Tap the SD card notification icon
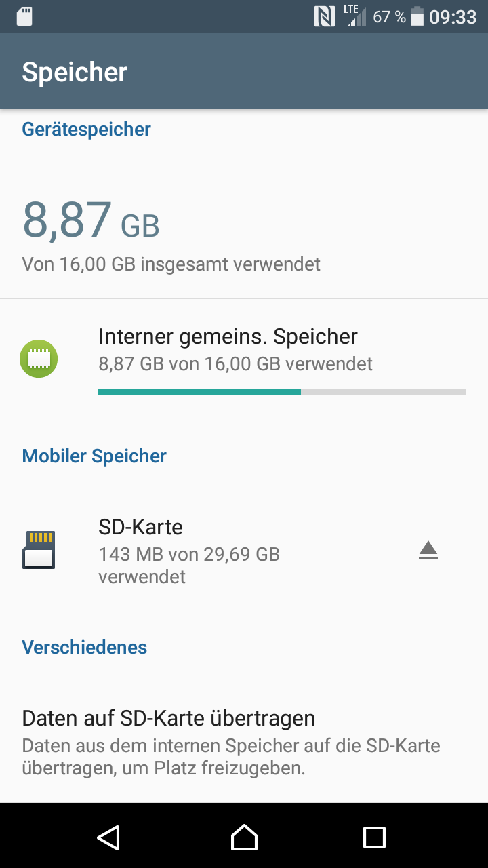This screenshot has width=488, height=868. 24,16
